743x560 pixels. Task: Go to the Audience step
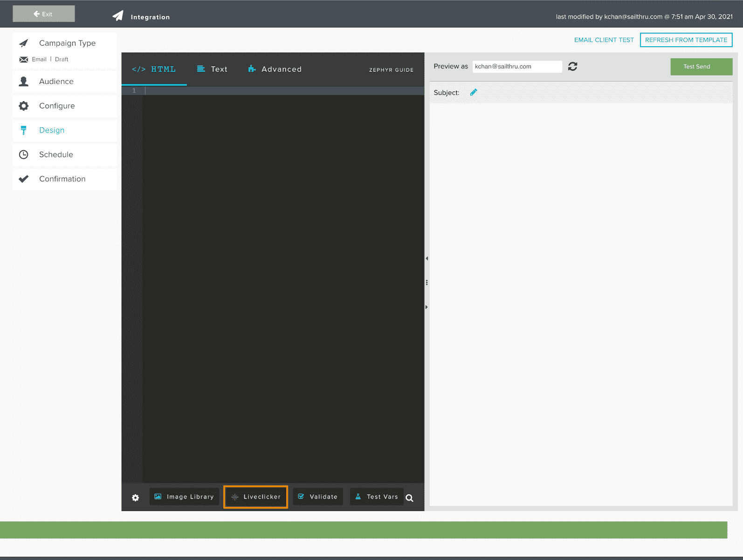[56, 82]
